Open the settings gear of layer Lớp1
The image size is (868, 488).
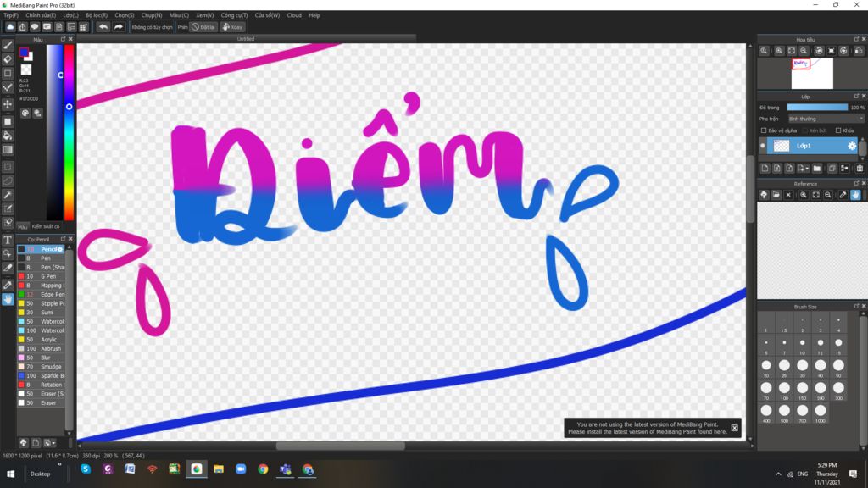point(852,146)
